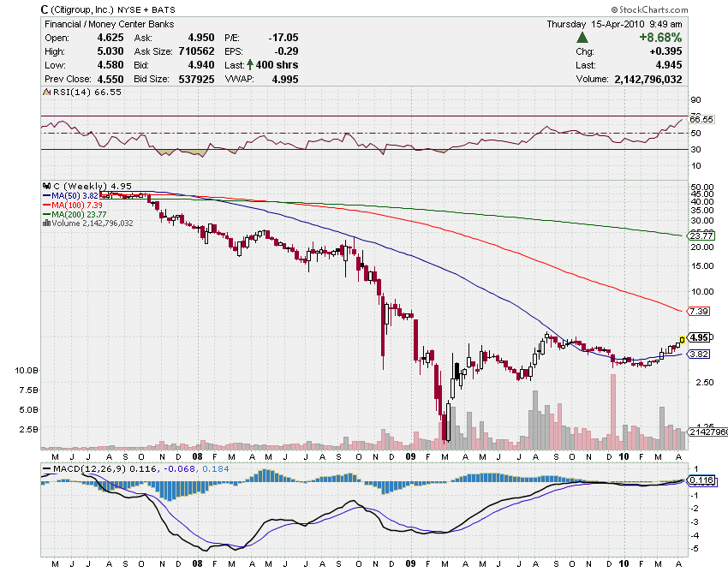This screenshot has width=728, height=572.
Task: Click the volume bars icon in the legend
Action: pyautogui.click(x=46, y=223)
